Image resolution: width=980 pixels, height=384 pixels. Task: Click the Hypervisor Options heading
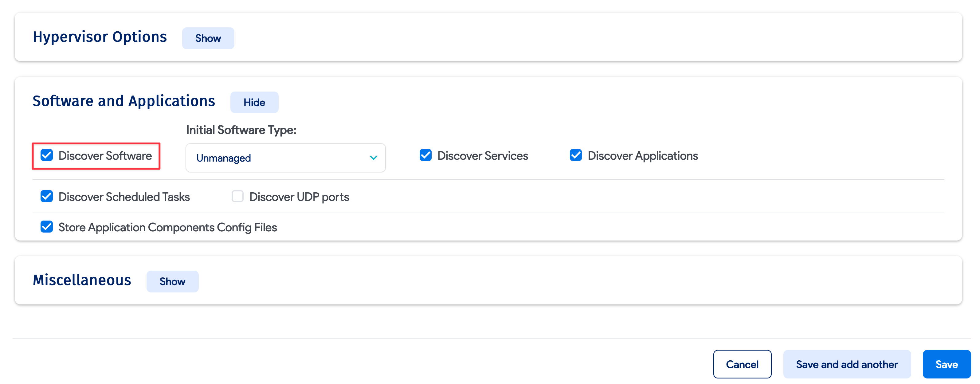(100, 37)
